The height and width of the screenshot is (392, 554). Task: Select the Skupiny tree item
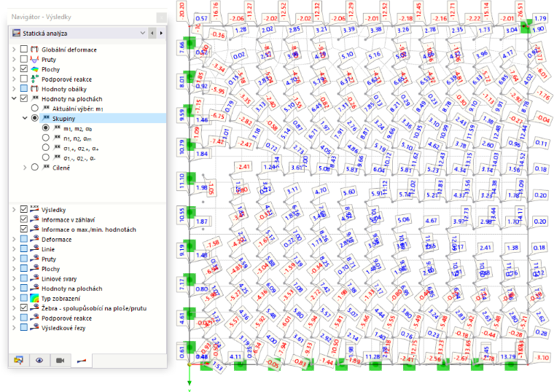(x=63, y=119)
